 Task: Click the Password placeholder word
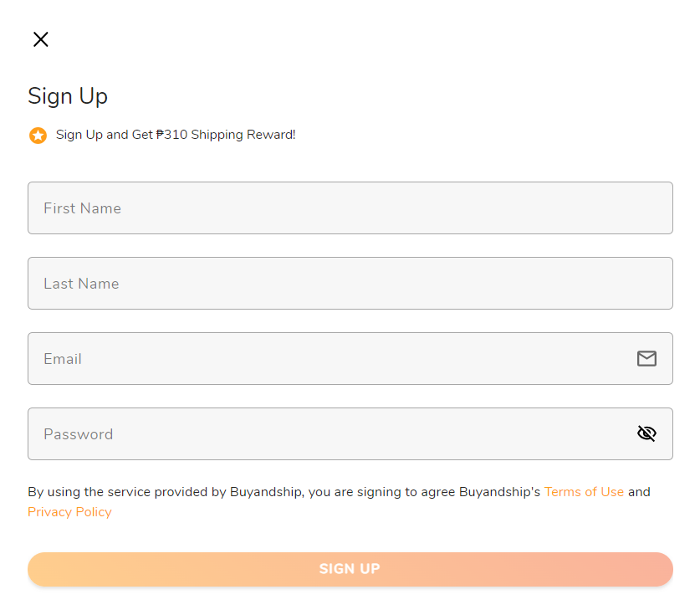pyautogui.click(x=78, y=434)
